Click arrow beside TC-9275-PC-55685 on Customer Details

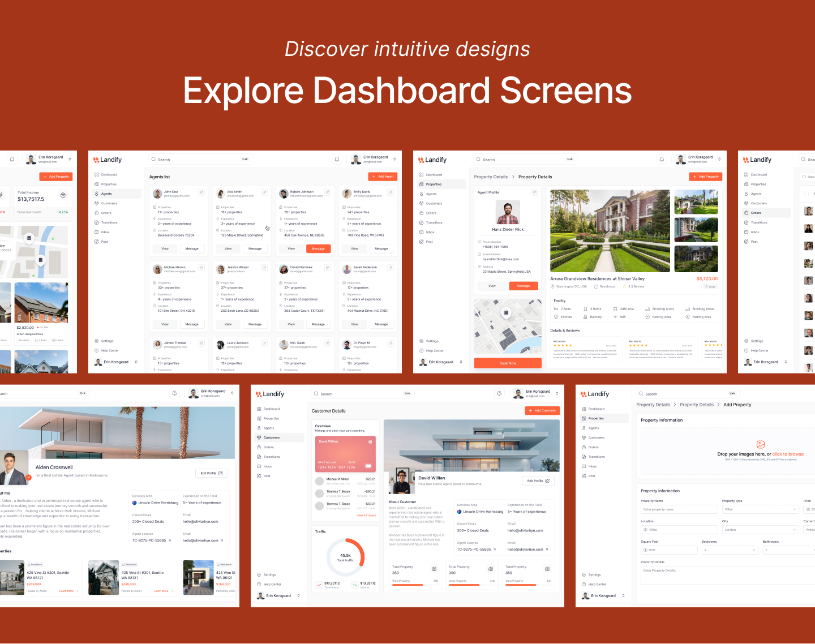pyautogui.click(x=495, y=549)
